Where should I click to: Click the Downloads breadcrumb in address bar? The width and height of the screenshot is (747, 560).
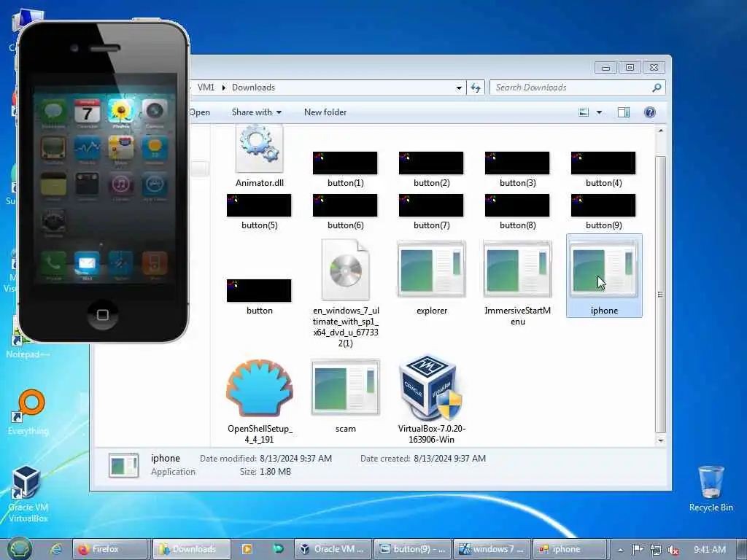[253, 87]
